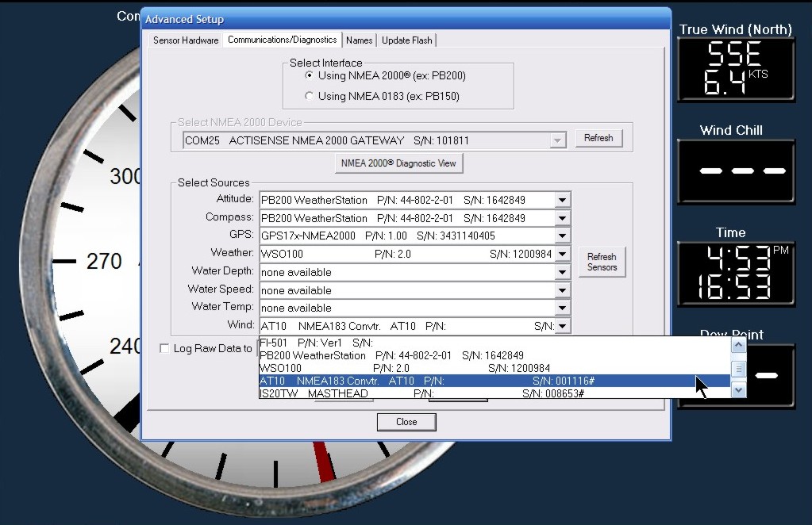Click the Wind list scroll up arrow

click(x=738, y=344)
